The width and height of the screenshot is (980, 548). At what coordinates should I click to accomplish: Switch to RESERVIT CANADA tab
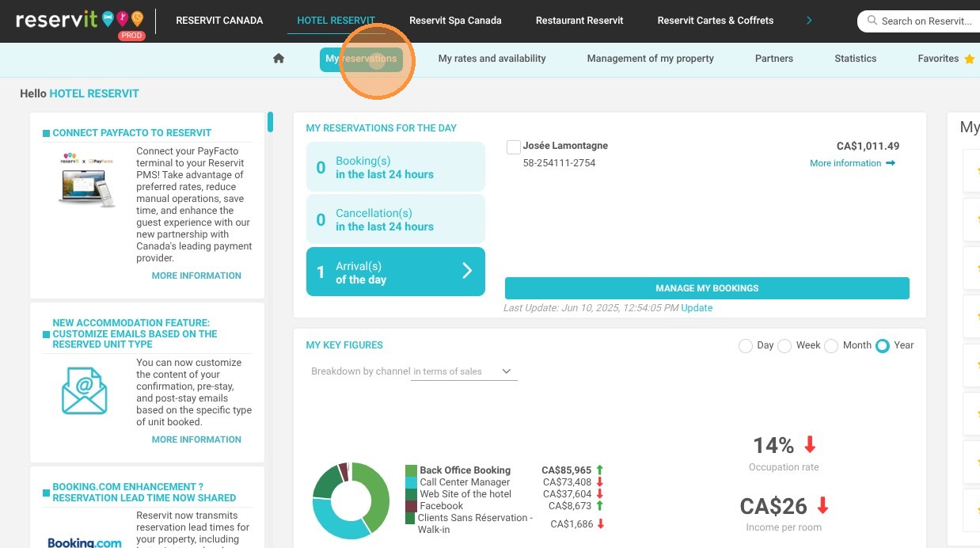pos(219,21)
